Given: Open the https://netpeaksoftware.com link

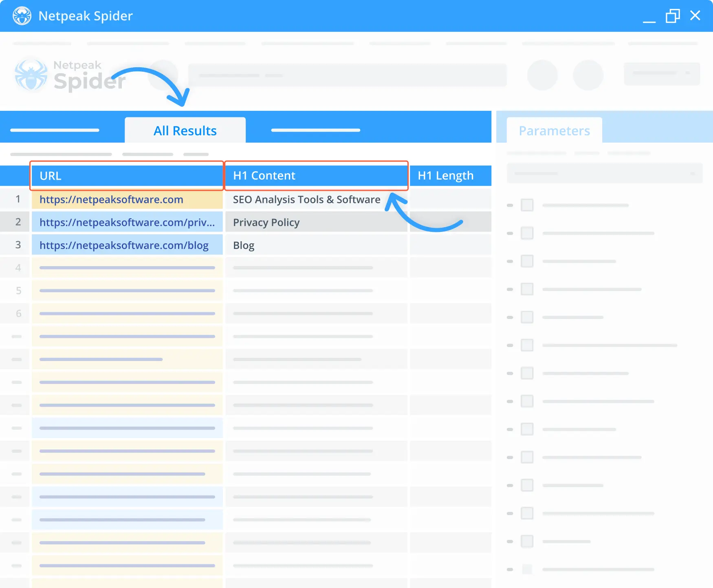Looking at the screenshot, I should click(x=111, y=199).
